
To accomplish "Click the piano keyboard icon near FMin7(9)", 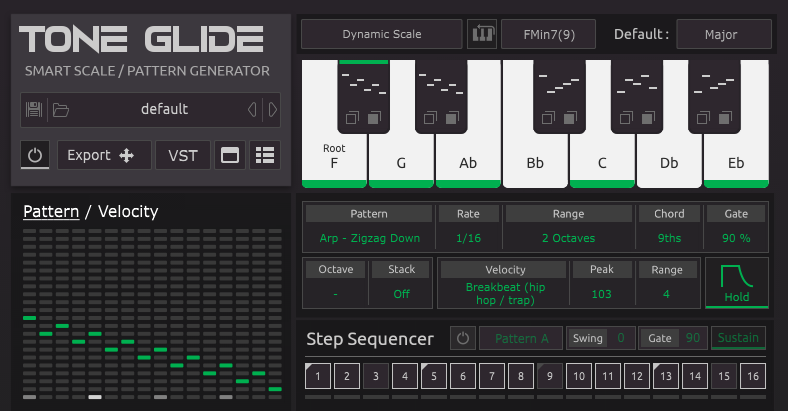I will (482, 35).
